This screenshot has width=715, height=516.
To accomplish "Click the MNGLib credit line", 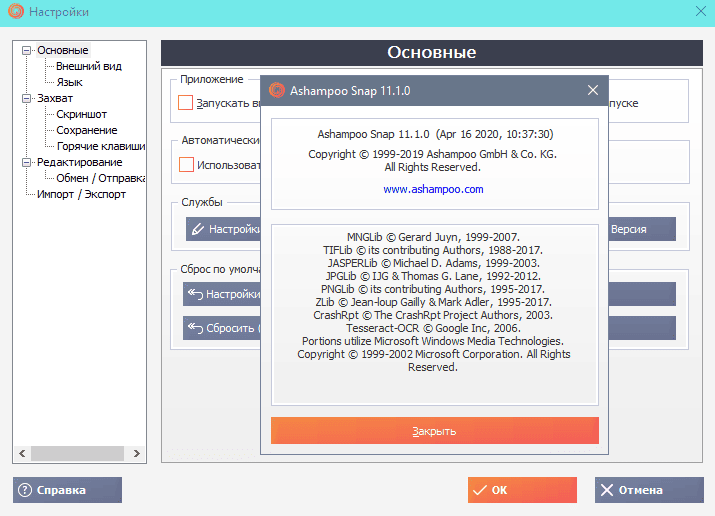I will (433, 237).
